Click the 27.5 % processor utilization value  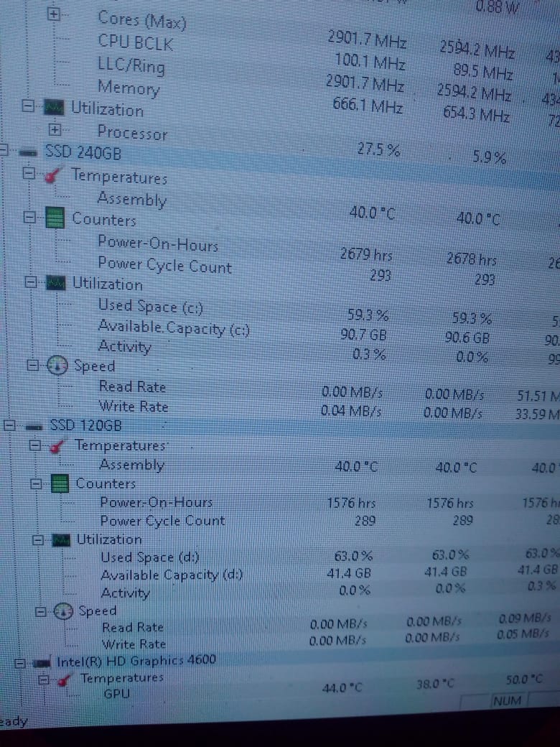(x=379, y=149)
